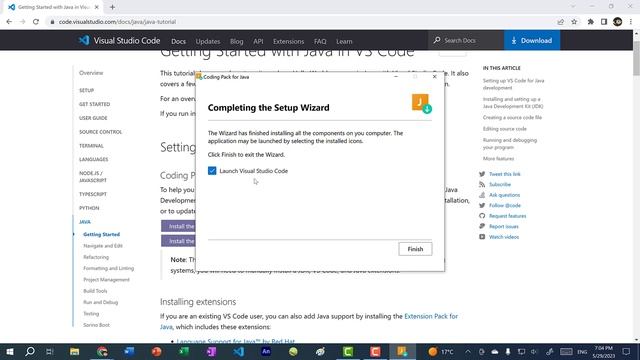Open Windows taskbar search
This screenshot has width=640, height=360.
coord(29,351)
